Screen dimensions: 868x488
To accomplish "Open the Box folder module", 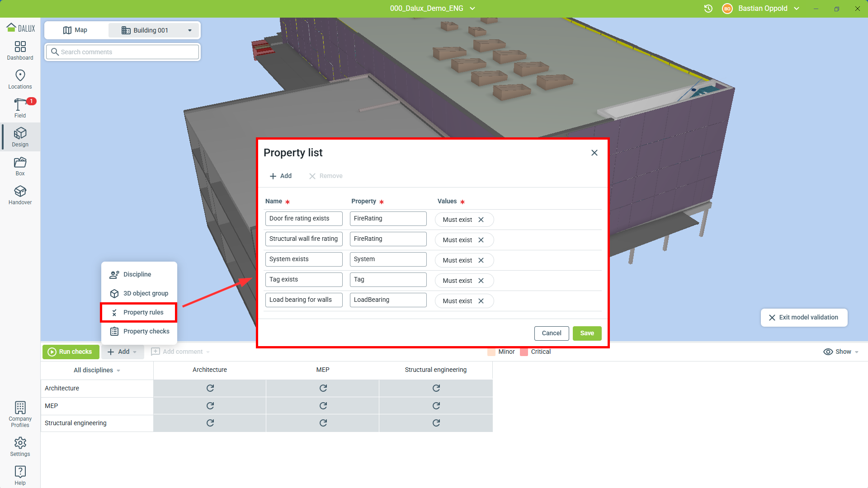I will pos(20,166).
